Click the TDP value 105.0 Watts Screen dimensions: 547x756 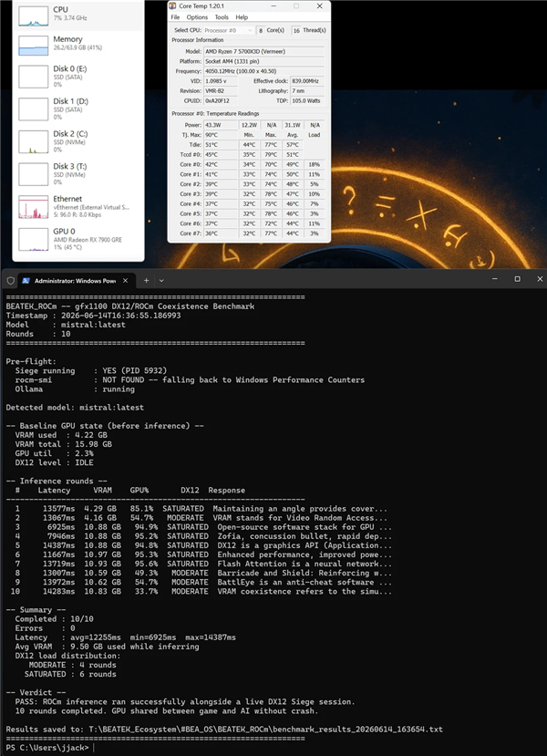(307, 100)
